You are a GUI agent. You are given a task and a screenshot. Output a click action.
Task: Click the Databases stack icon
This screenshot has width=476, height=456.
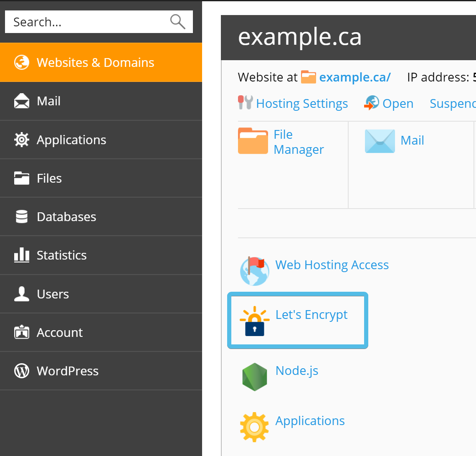[x=22, y=217]
